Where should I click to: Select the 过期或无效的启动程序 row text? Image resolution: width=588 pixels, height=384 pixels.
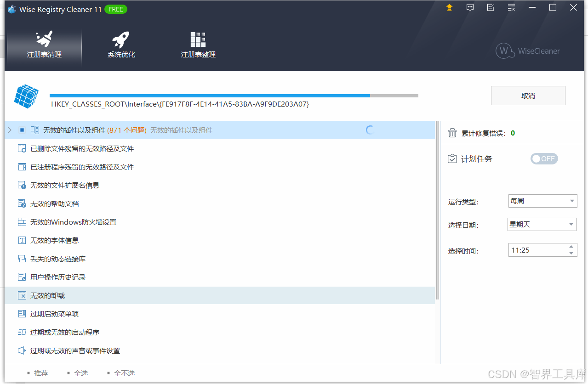pyautogui.click(x=65, y=332)
